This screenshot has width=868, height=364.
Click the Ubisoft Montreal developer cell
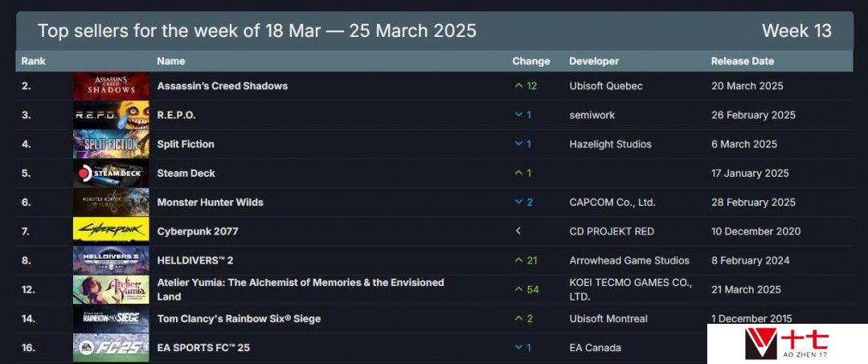point(608,319)
